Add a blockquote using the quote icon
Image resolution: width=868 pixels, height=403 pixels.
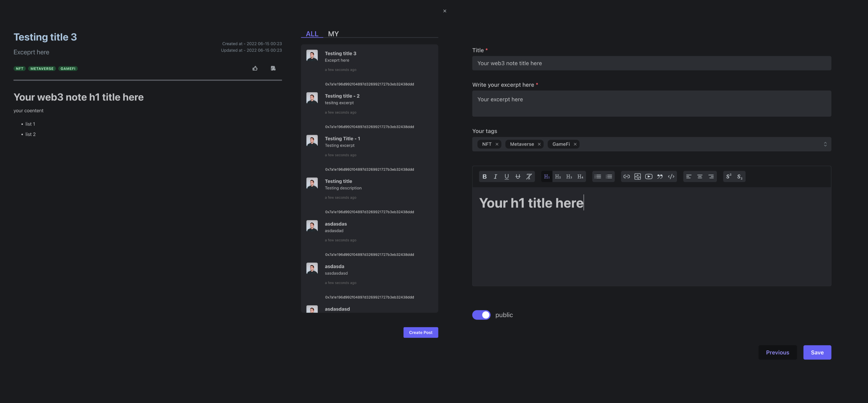660,177
